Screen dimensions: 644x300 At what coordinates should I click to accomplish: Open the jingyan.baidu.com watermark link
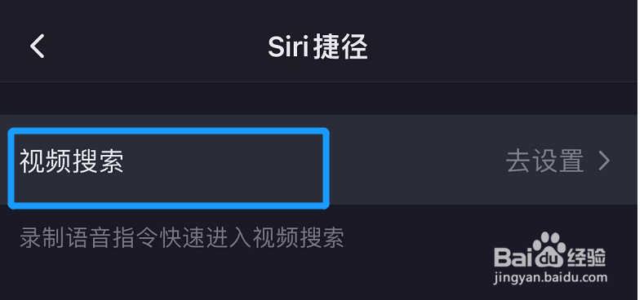(x=550, y=277)
